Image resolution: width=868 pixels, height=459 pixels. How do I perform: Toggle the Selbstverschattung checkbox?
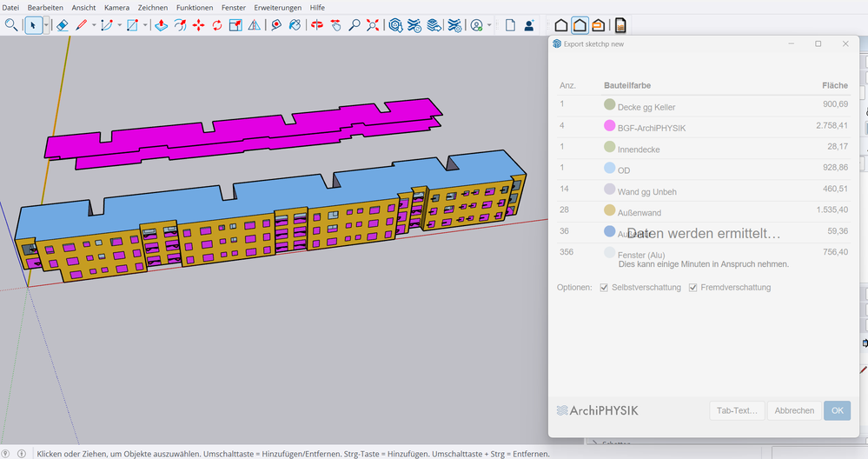(604, 288)
